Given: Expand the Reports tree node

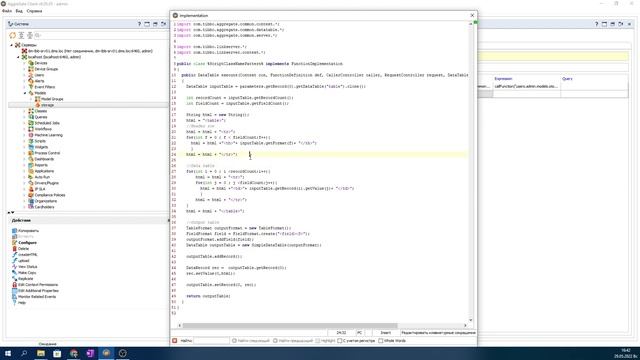Looking at the screenshot, I should [24, 165].
